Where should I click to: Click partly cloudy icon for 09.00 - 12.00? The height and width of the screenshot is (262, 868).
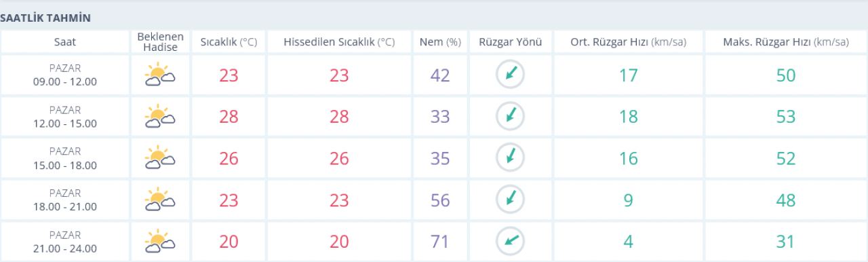[160, 75]
